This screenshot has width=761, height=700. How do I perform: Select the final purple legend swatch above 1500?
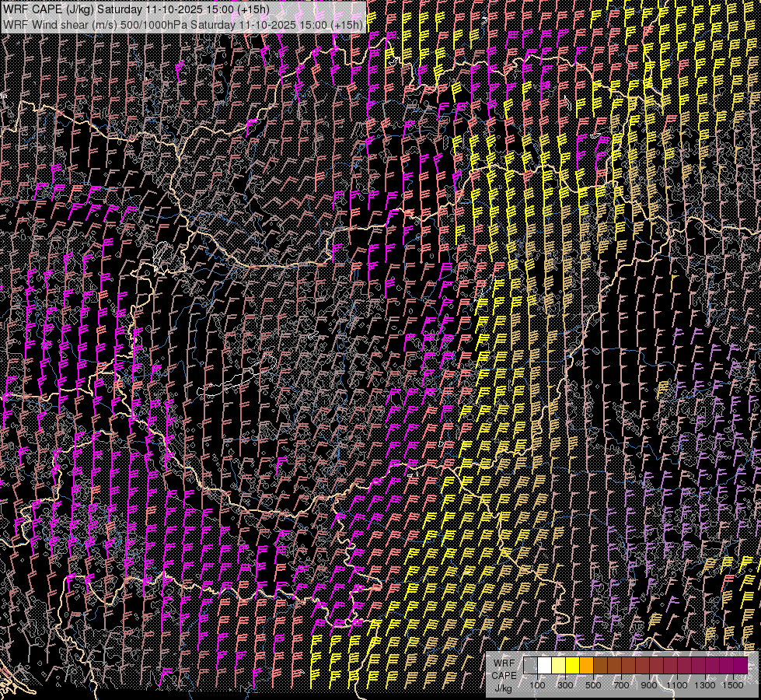741,666
